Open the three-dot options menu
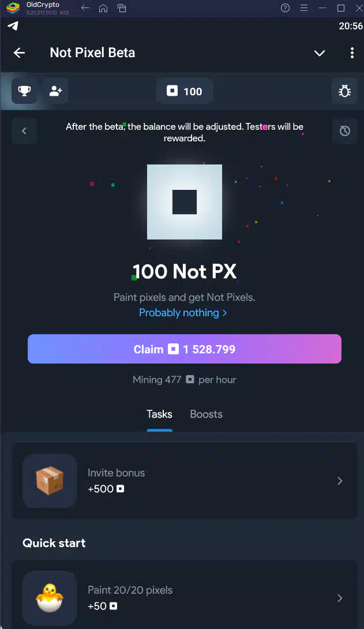This screenshot has width=364, height=629. [x=352, y=53]
